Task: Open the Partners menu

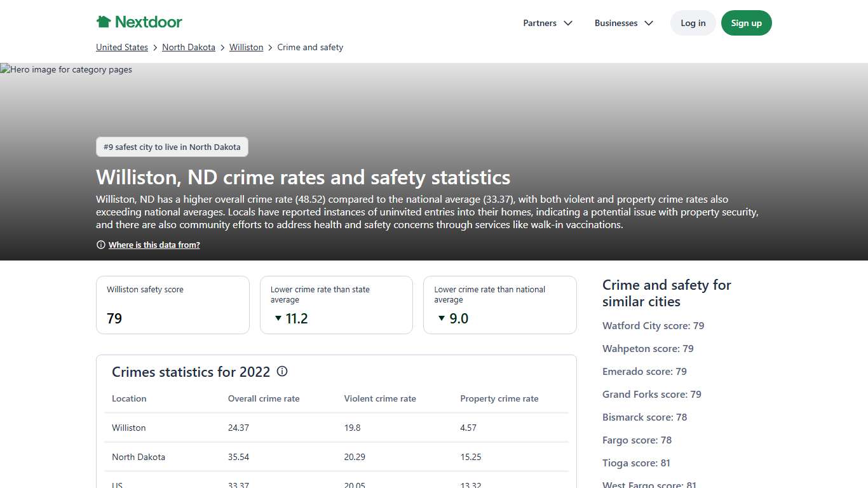Action: point(539,23)
